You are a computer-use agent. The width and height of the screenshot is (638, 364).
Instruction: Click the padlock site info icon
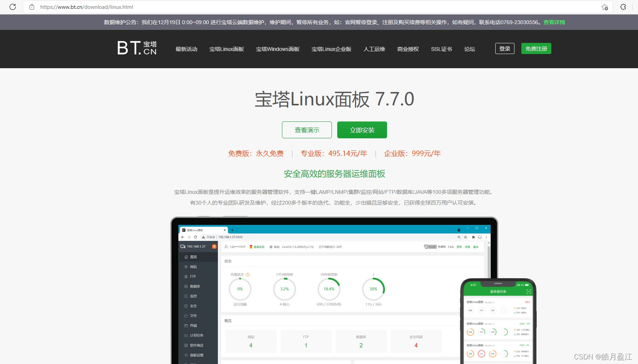(x=32, y=7)
